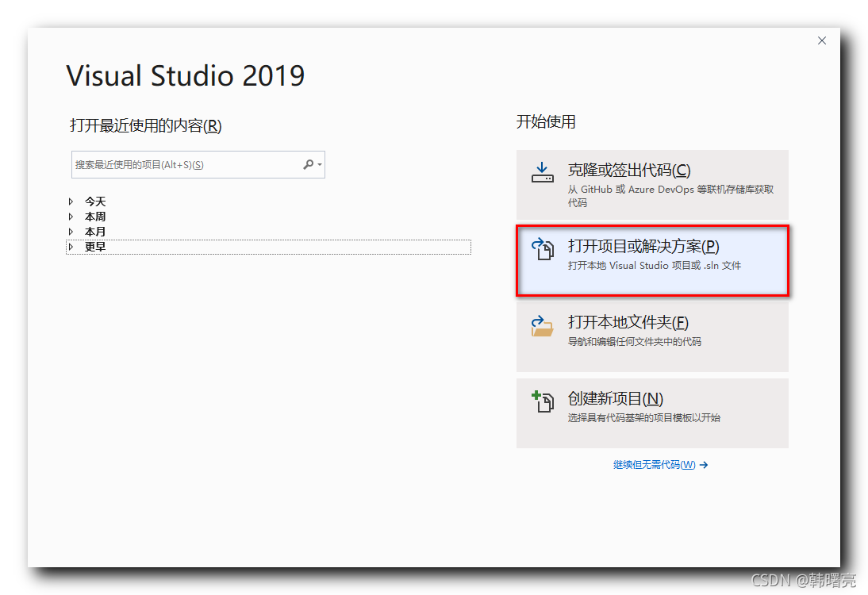Click 打开本地文件夹(F) title text
The image size is (868, 595).
coord(628,322)
